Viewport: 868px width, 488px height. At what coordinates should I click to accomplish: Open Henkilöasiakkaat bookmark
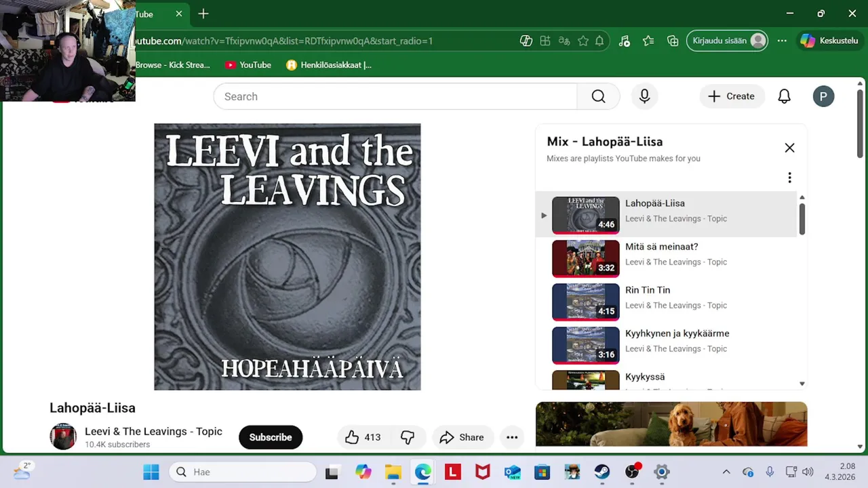(329, 65)
